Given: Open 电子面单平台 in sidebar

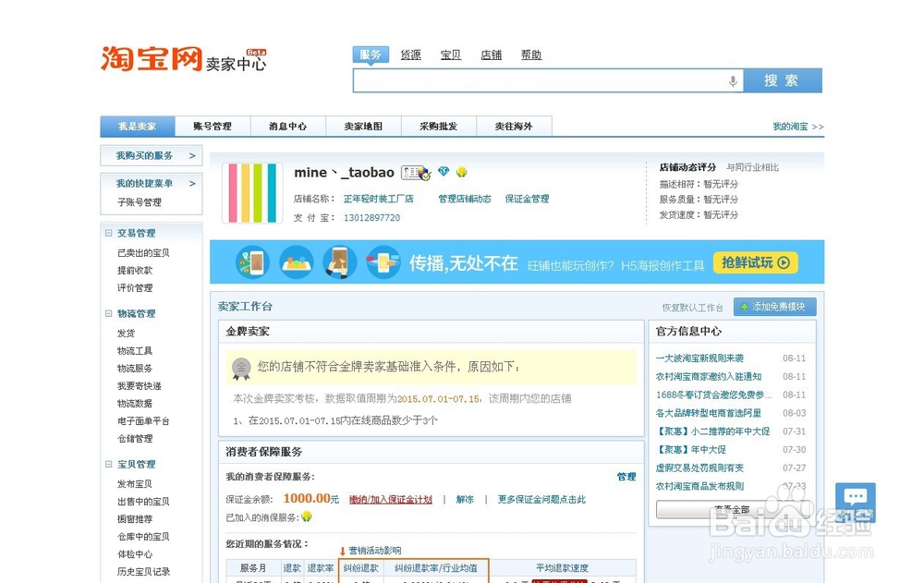Looking at the screenshot, I should pyautogui.click(x=143, y=421).
